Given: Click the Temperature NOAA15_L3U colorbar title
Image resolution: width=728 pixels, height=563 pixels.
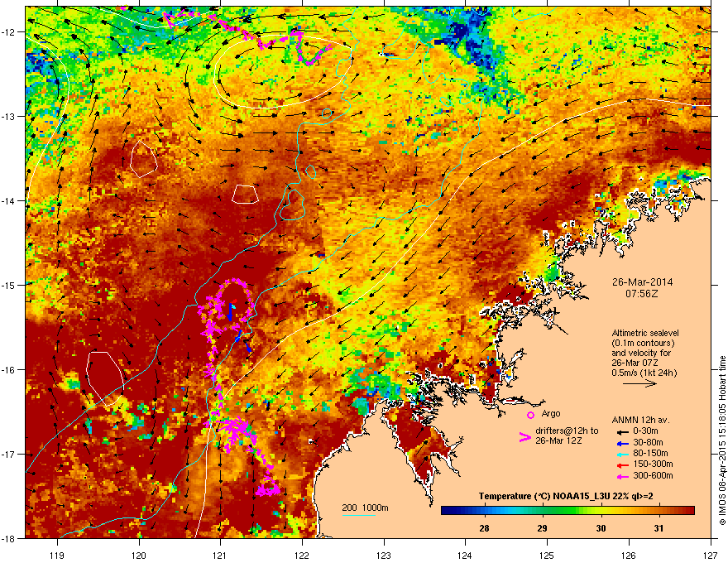Looking at the screenshot, I should 566,496.
